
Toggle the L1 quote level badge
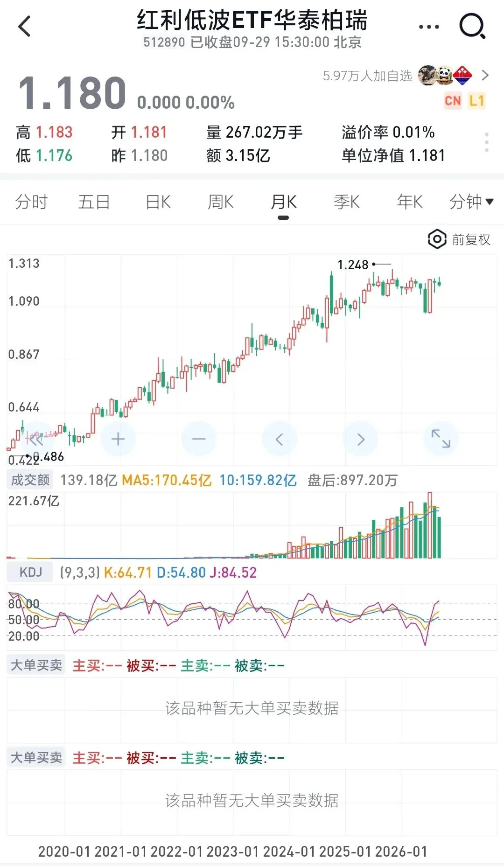(476, 101)
